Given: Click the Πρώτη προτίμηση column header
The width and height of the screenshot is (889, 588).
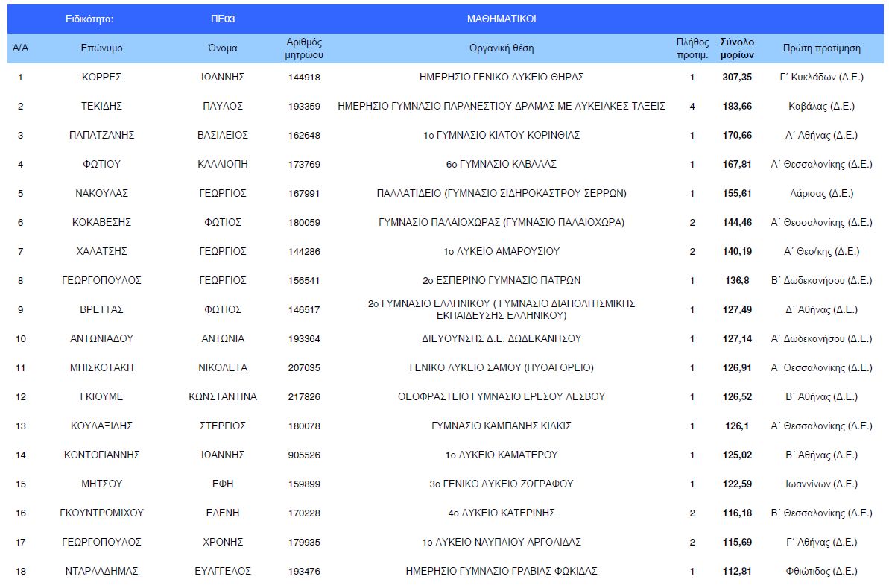Looking at the screenshot, I should (x=821, y=48).
